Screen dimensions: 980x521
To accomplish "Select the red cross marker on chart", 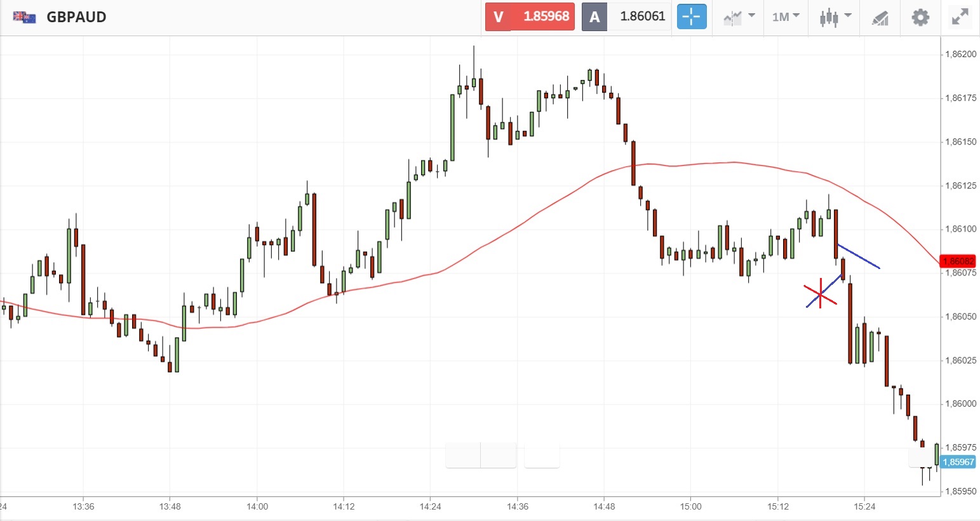I will click(820, 294).
